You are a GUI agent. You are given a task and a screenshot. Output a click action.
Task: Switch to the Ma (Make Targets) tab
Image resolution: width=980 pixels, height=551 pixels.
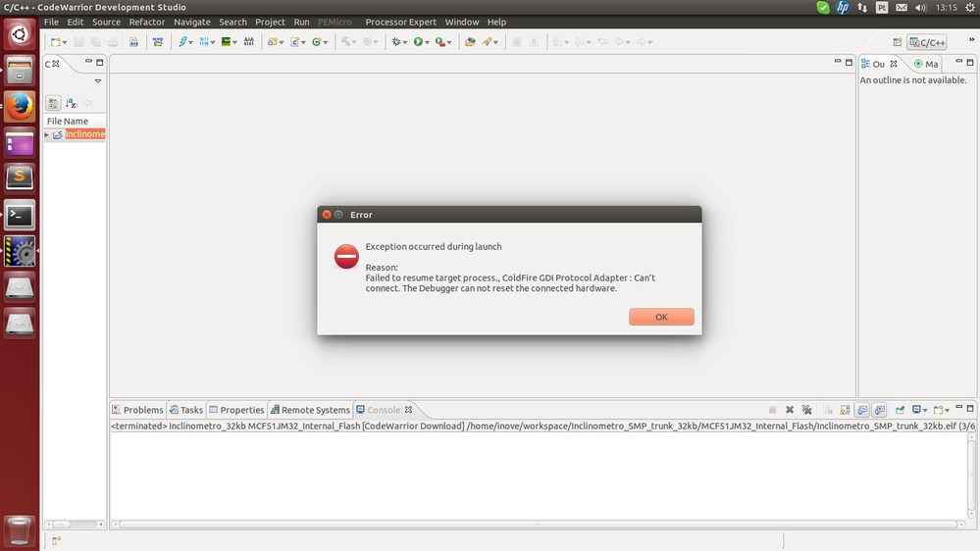(x=926, y=64)
